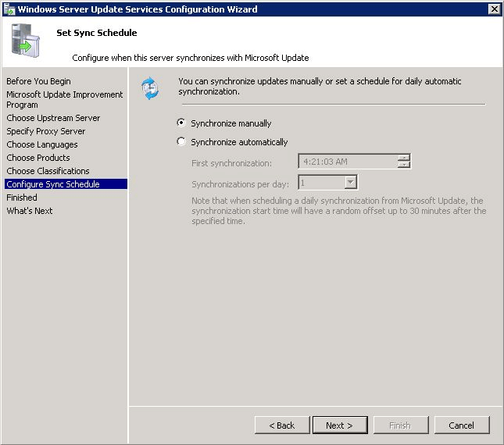
Task: Click the First synchronization time field
Action: tap(347, 162)
